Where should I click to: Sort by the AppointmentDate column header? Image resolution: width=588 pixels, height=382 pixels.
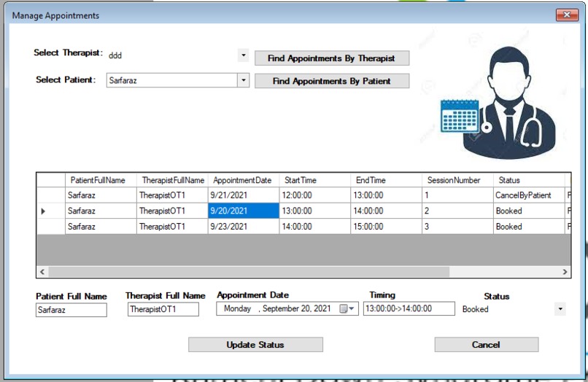(244, 180)
